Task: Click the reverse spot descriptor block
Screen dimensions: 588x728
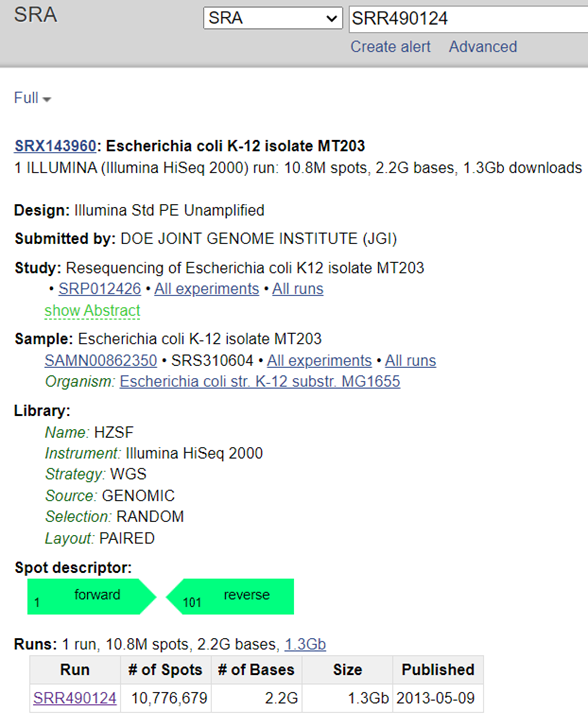Action: pos(230,597)
